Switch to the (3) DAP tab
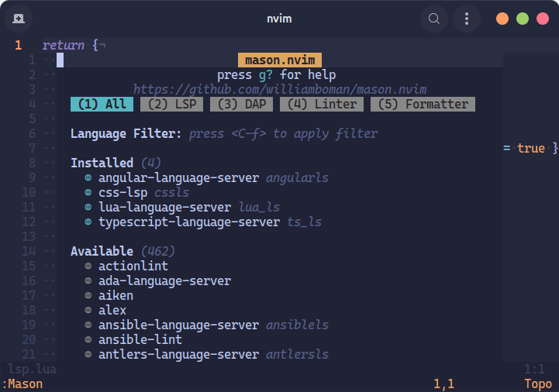 coord(241,104)
